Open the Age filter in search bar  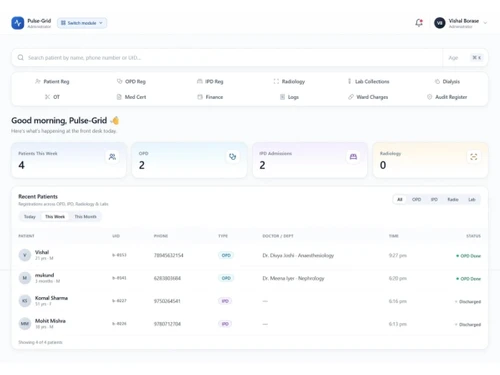click(x=453, y=58)
